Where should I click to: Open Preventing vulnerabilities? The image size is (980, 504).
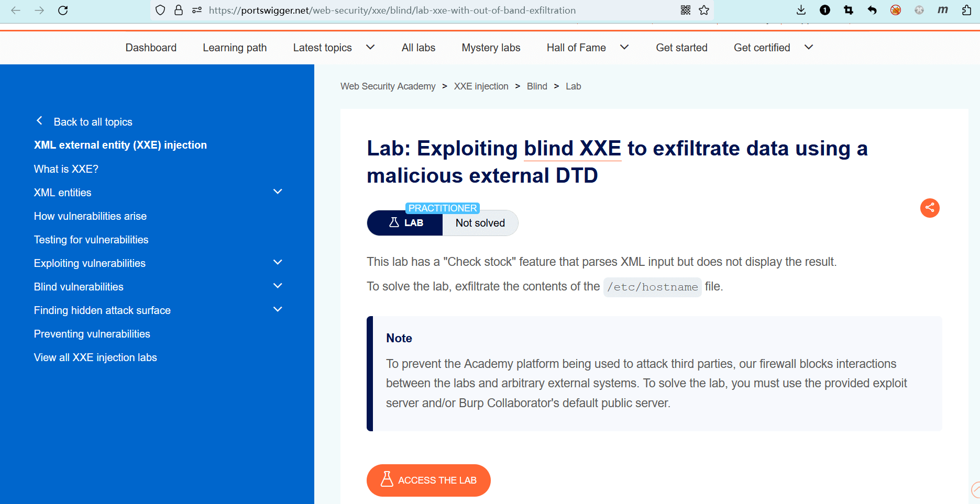(x=92, y=334)
